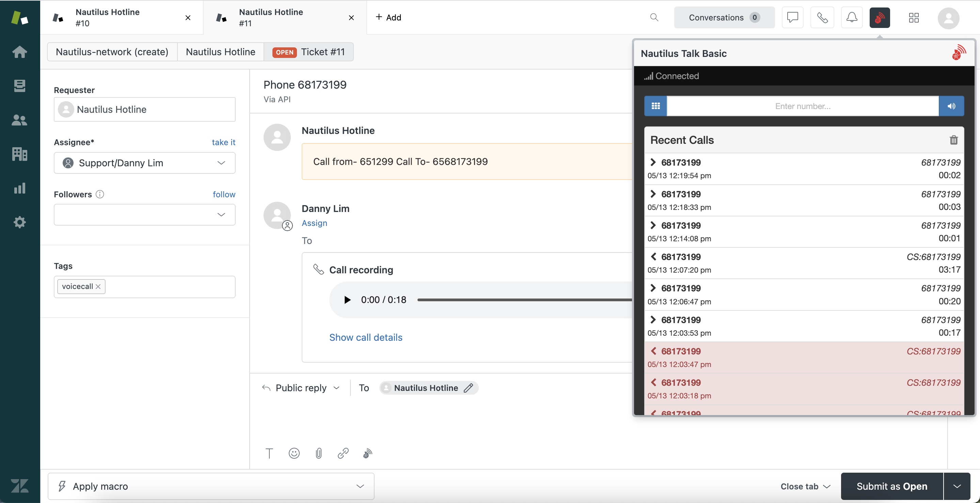Open the Submit status dropdown arrow
This screenshot has height=503, width=980.
click(957, 486)
